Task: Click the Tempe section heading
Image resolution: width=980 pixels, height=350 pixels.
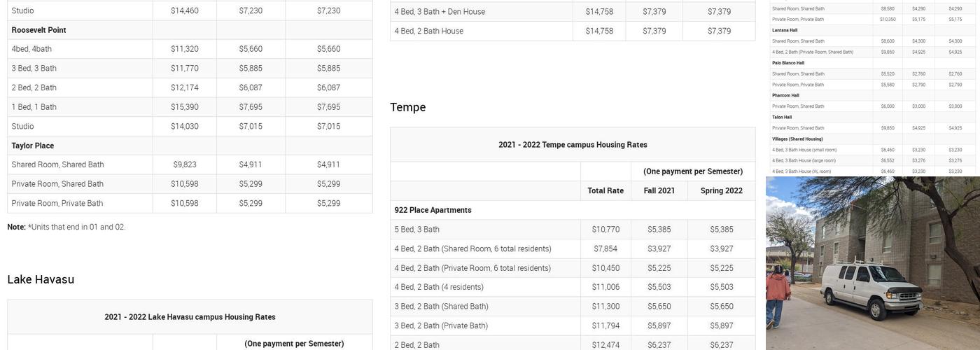Action: coord(408,107)
